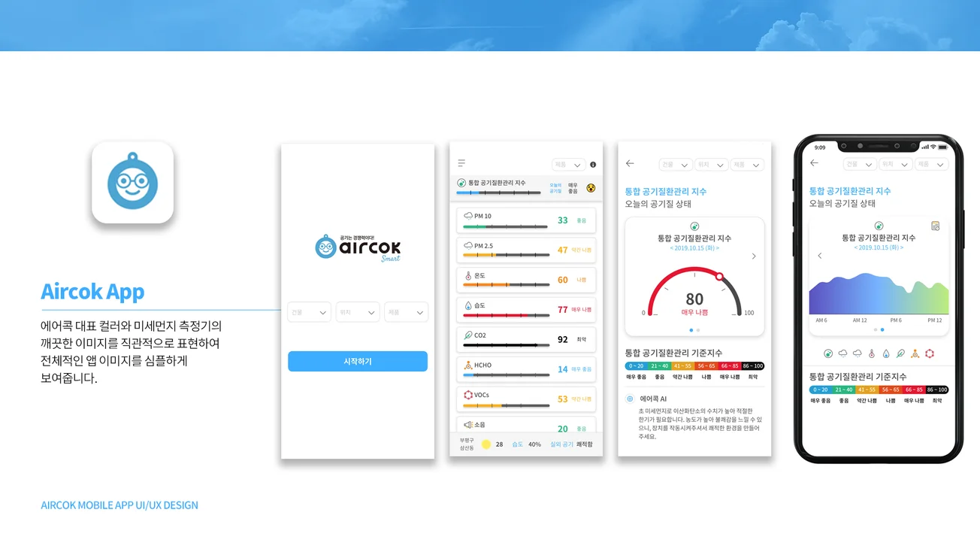The height and width of the screenshot is (552, 980).
Task: Tap the Aircok robot app icon
Action: [132, 183]
